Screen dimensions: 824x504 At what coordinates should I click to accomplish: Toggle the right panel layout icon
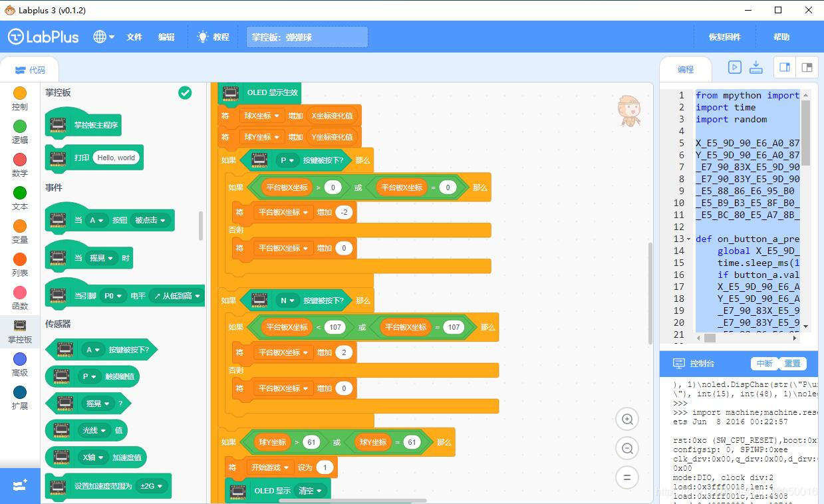pyautogui.click(x=785, y=67)
